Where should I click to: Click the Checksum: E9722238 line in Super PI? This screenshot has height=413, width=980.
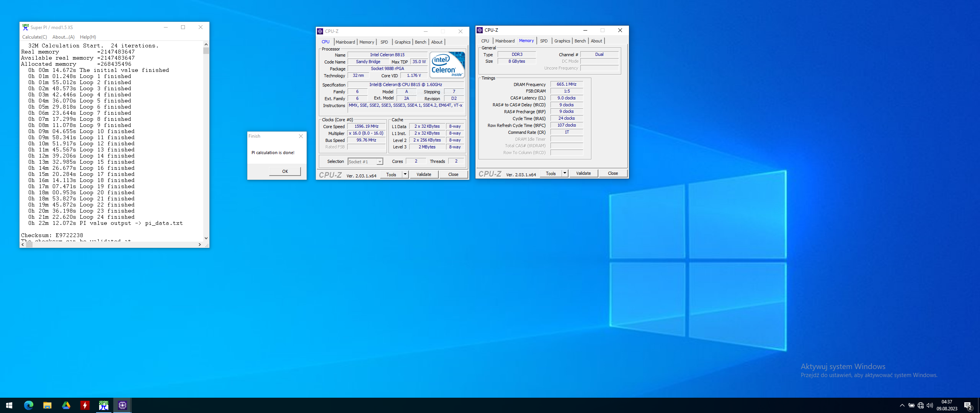(x=52, y=235)
